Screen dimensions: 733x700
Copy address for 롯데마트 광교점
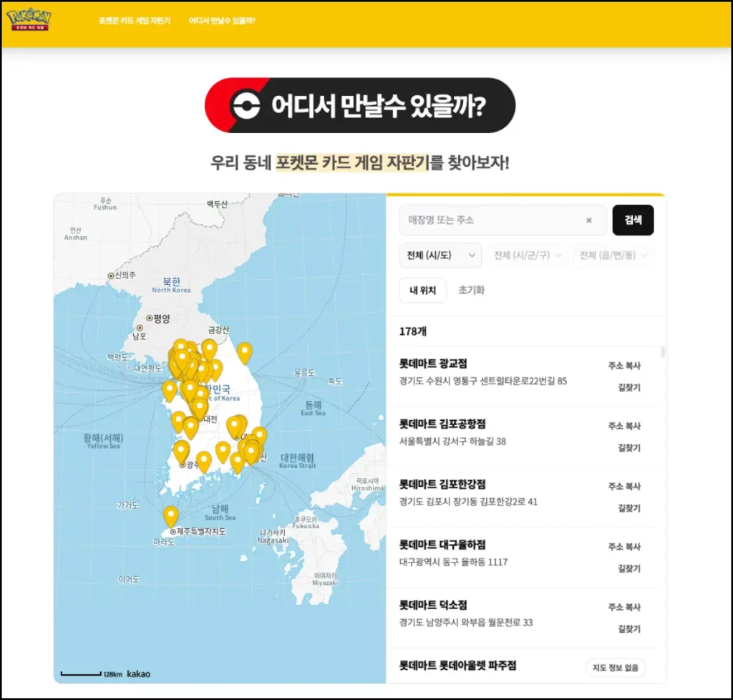point(624,366)
